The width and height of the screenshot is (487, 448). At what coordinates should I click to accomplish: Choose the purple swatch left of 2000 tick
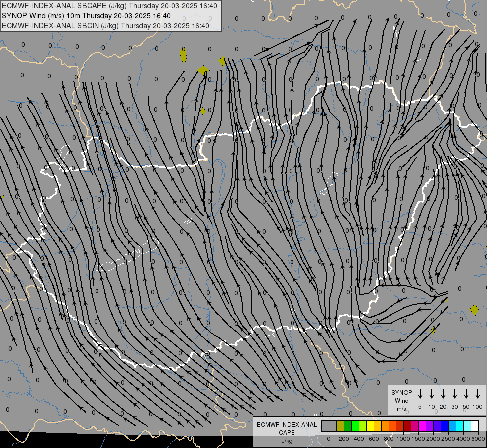tap(429, 426)
